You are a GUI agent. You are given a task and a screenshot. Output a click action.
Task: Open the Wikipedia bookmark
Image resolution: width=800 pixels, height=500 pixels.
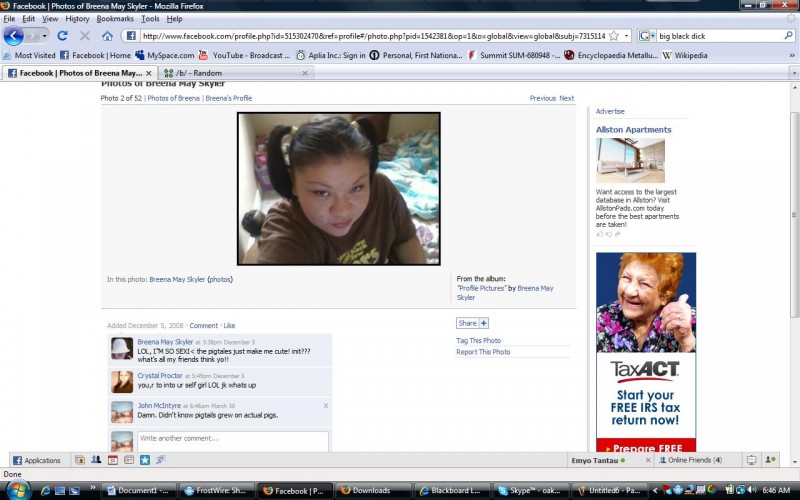[685, 55]
